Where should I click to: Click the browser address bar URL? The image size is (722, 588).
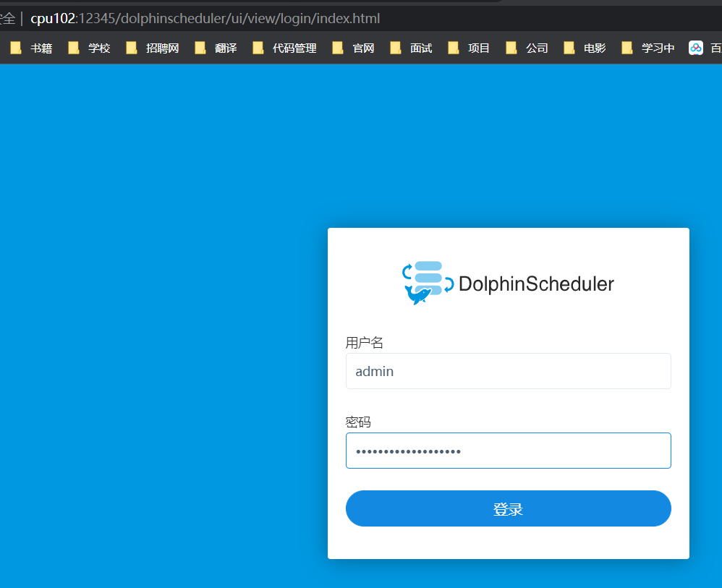click(205, 18)
